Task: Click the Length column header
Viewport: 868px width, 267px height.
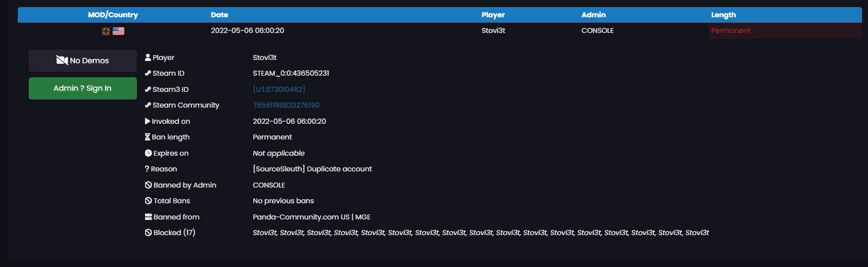Action: [723, 15]
